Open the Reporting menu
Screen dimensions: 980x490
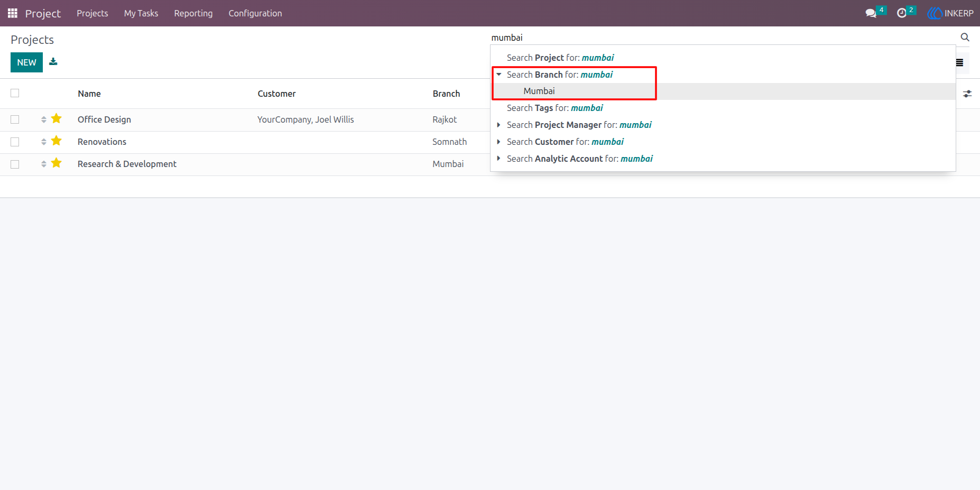pyautogui.click(x=193, y=13)
